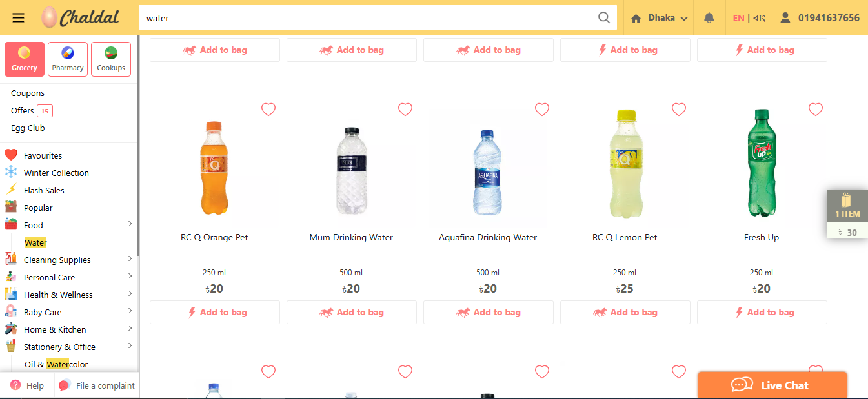868x399 pixels.
Task: Open the hamburger menu icon
Action: coord(18,17)
